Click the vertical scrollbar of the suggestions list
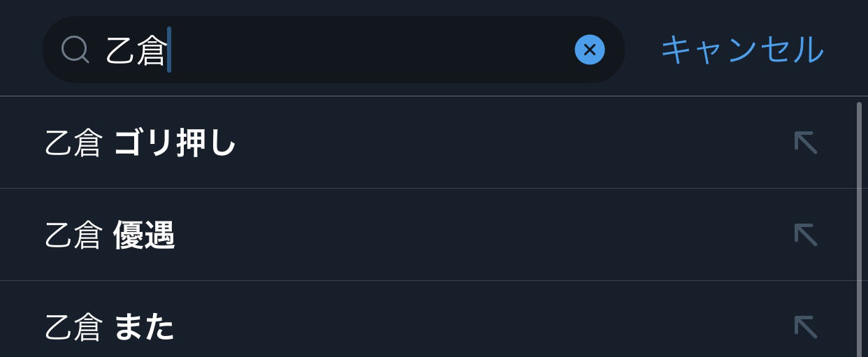 point(859,224)
